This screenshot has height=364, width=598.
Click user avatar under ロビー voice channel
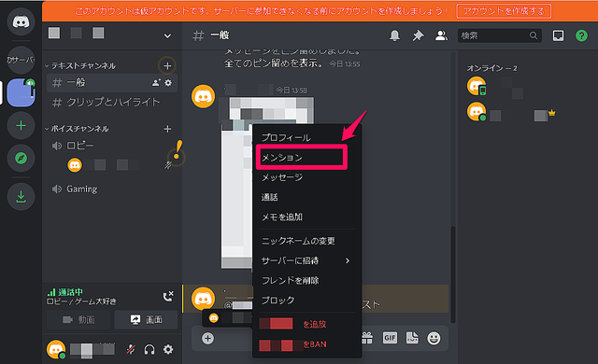click(x=75, y=165)
